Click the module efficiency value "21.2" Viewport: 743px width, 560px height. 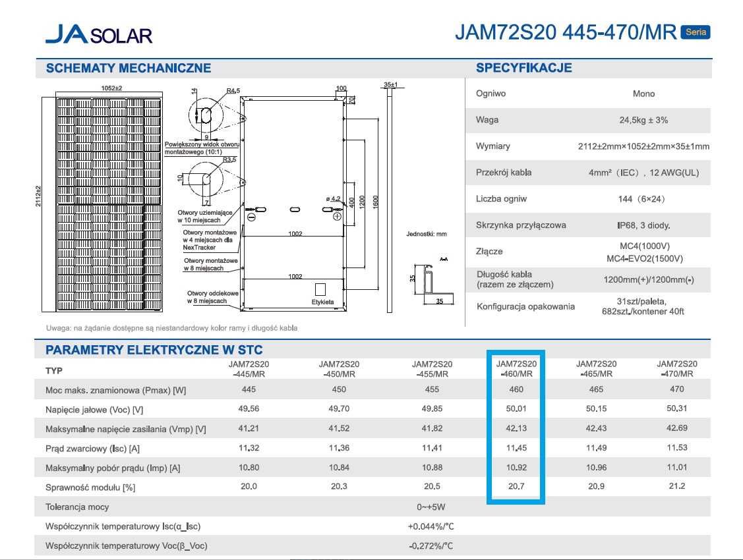click(676, 486)
